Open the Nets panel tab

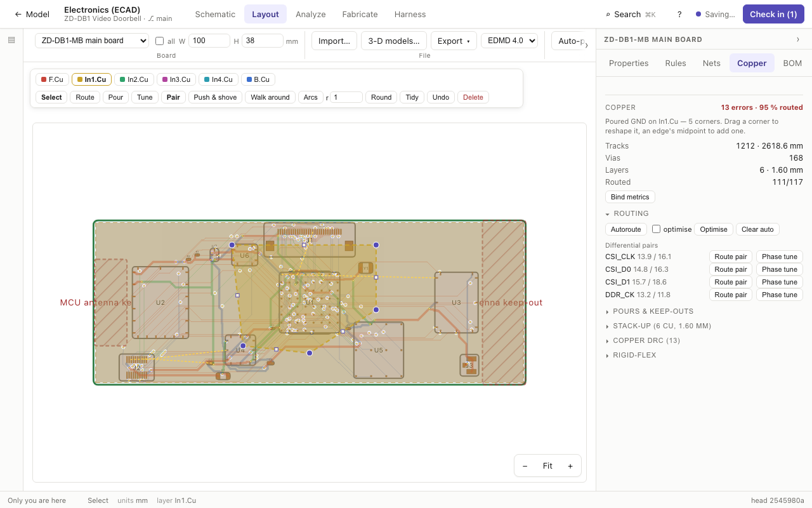coord(712,63)
